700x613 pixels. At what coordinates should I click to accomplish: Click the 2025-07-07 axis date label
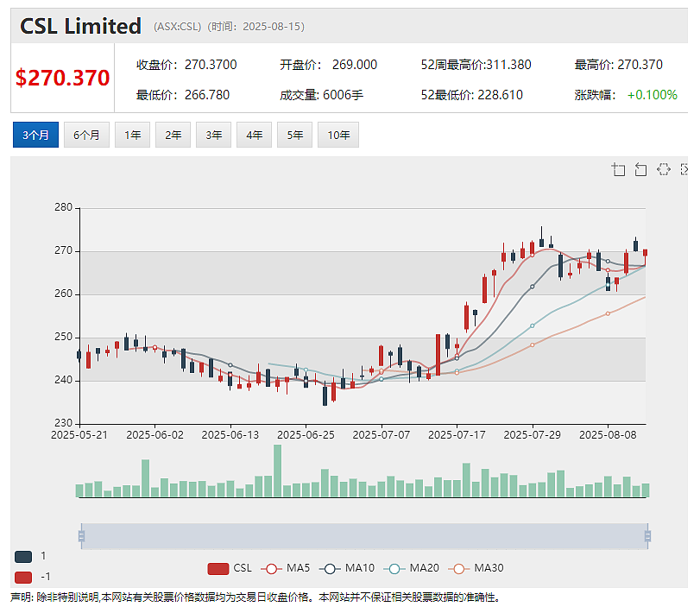[x=382, y=435]
